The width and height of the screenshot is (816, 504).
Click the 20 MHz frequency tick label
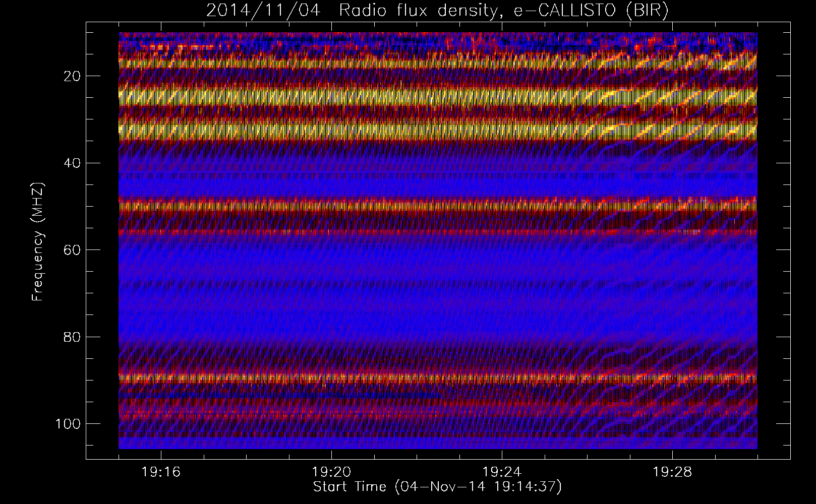73,76
